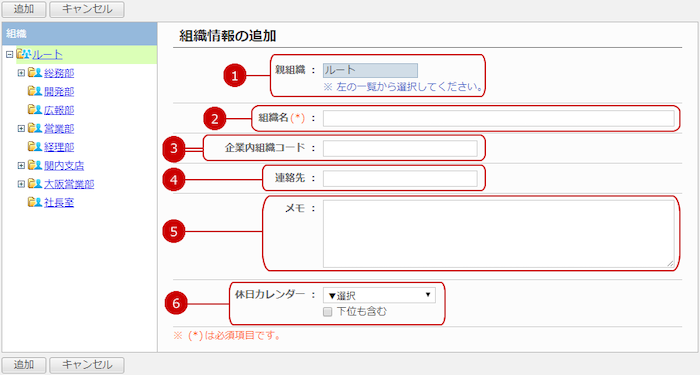
Task: Focus the 組織名 input field
Action: 498,118
